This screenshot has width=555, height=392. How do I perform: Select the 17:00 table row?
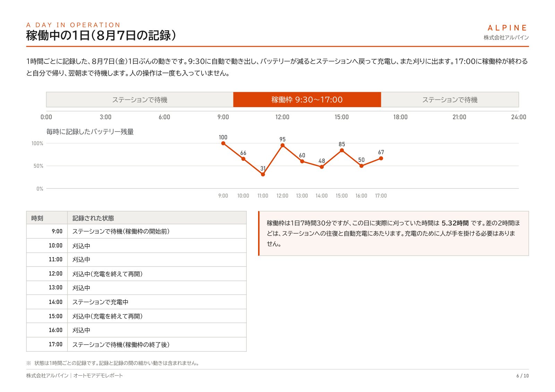coord(136,345)
